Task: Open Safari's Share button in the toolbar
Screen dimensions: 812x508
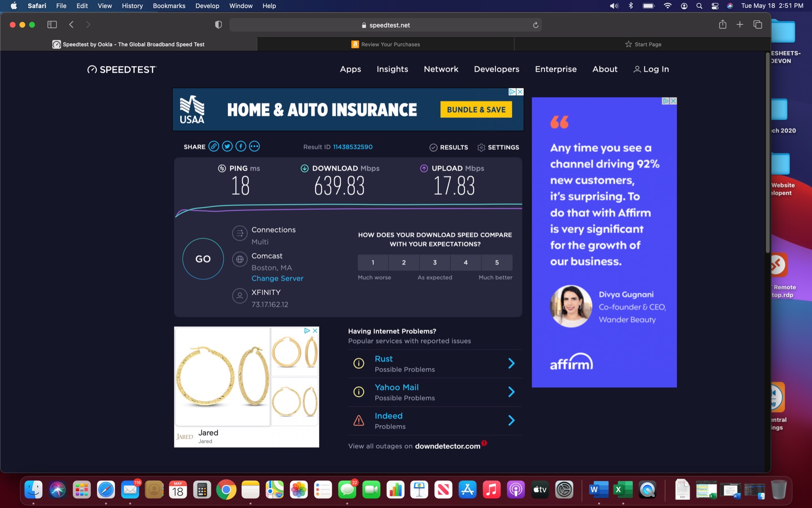Action: (723, 25)
